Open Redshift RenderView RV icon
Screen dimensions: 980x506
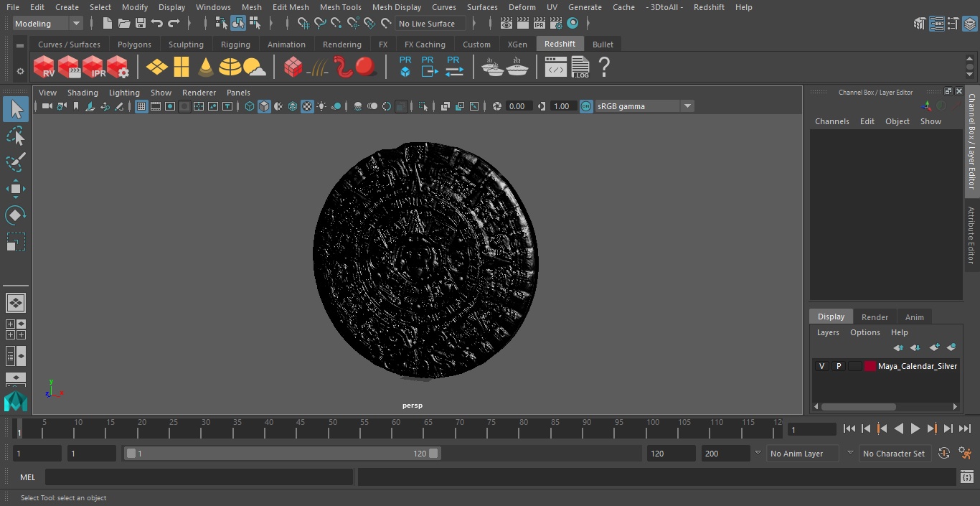click(x=44, y=67)
